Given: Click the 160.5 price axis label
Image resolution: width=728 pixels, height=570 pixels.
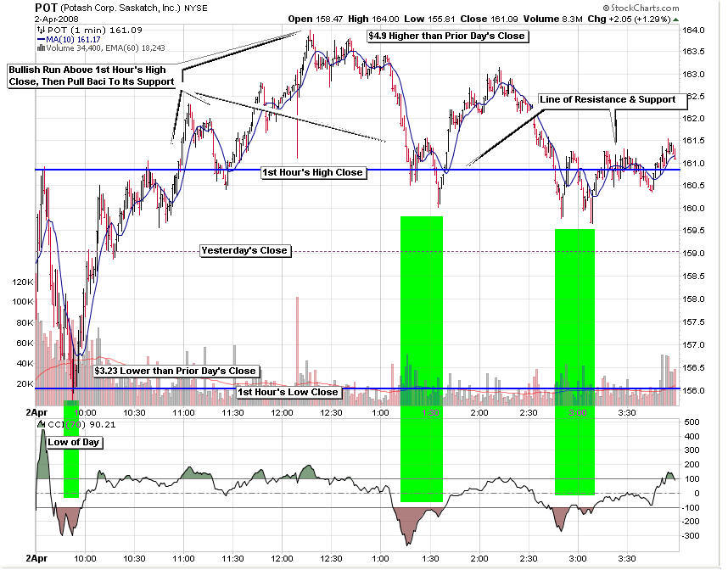Looking at the screenshot, I should click(x=693, y=186).
